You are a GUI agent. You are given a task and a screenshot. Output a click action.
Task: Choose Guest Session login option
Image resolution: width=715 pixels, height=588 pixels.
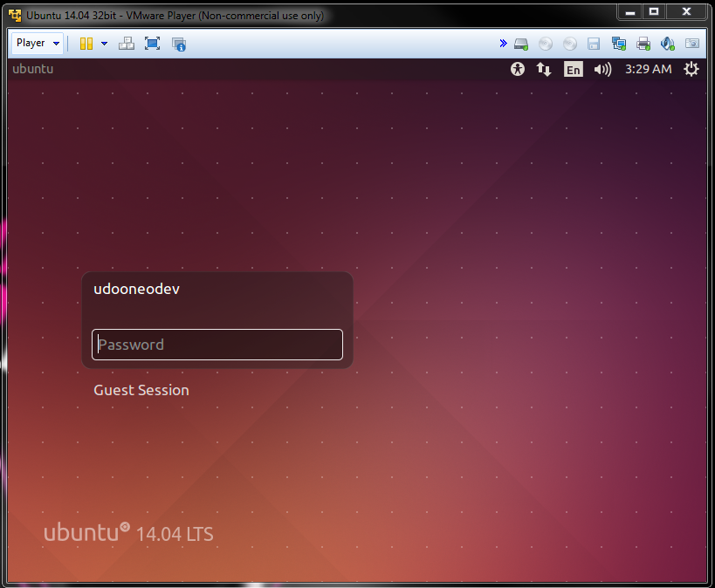coord(141,390)
